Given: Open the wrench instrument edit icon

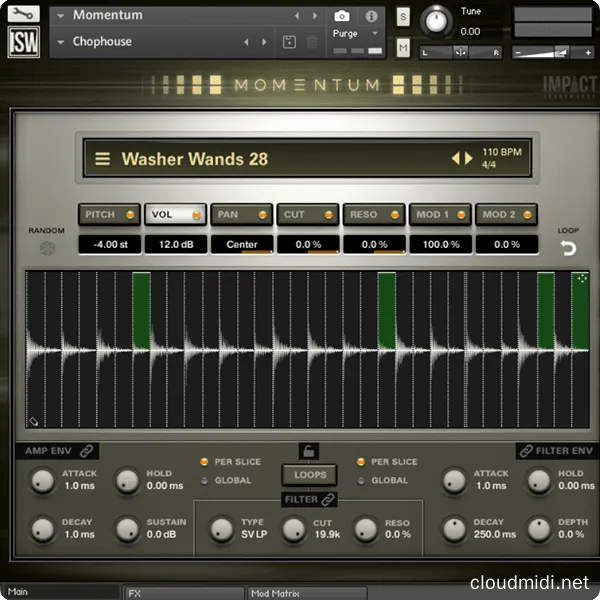Looking at the screenshot, I should pos(23,14).
